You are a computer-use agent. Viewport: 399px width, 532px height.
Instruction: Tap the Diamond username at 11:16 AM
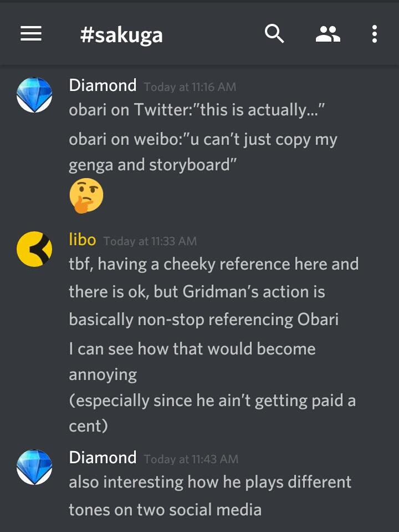[x=103, y=85]
